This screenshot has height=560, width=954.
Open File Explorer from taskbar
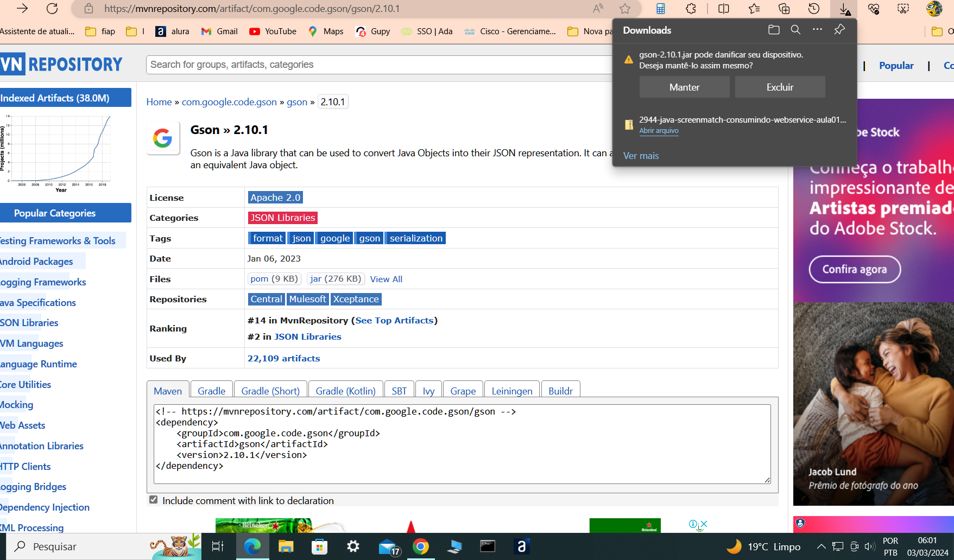coord(286,546)
